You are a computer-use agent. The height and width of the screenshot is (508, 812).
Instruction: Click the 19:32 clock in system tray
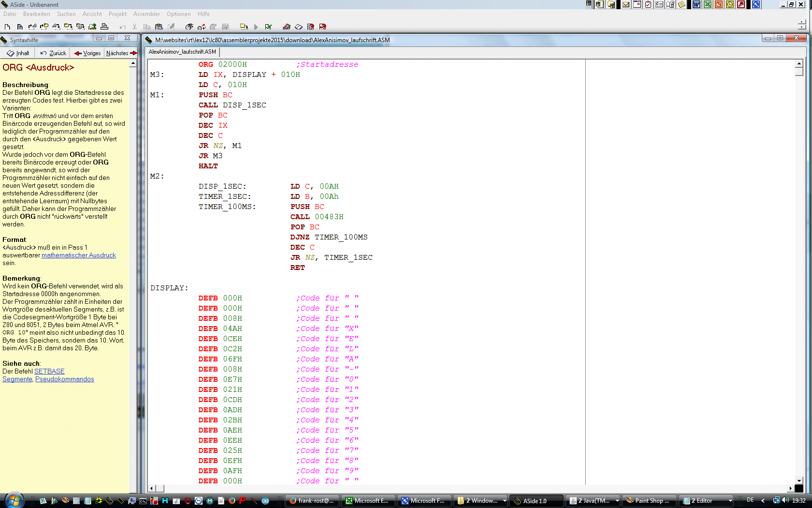coord(799,500)
